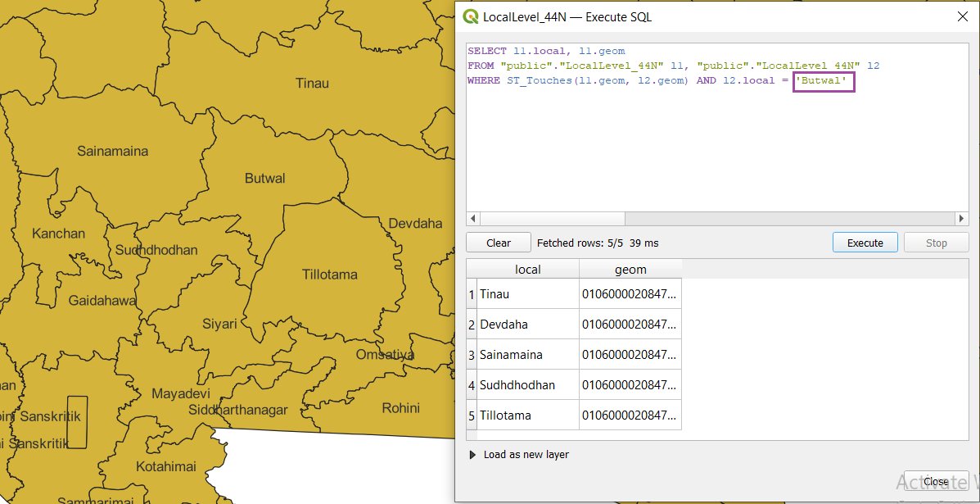Click the geom value in Sainamaina row
Screen dimensions: 980x504
(x=630, y=355)
